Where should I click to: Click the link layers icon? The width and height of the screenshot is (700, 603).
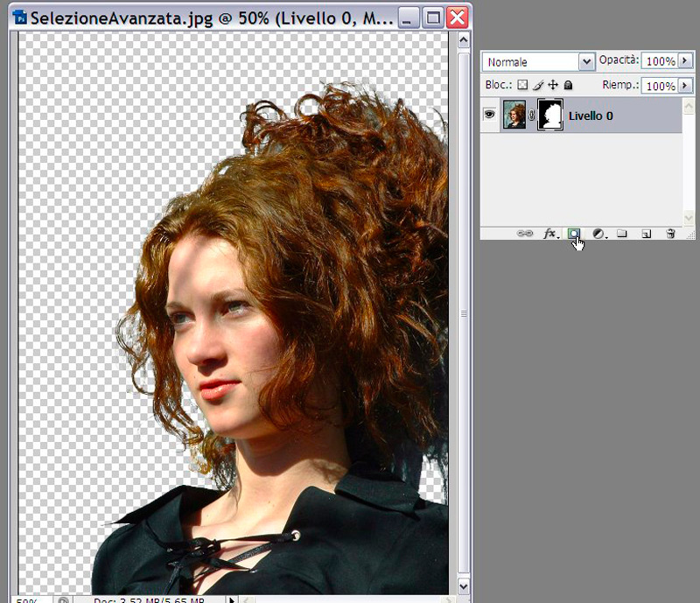click(x=525, y=234)
